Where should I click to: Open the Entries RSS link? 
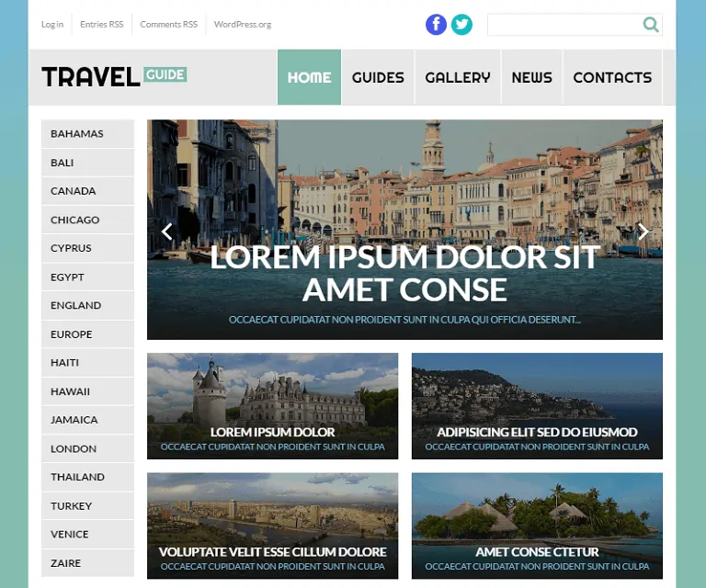click(x=102, y=24)
